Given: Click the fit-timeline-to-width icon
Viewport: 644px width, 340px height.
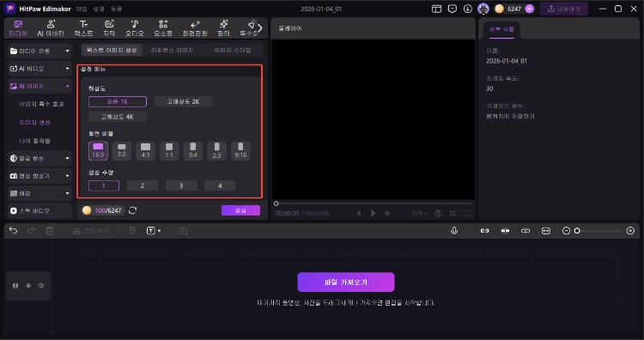Looking at the screenshot, I should coord(546,231).
